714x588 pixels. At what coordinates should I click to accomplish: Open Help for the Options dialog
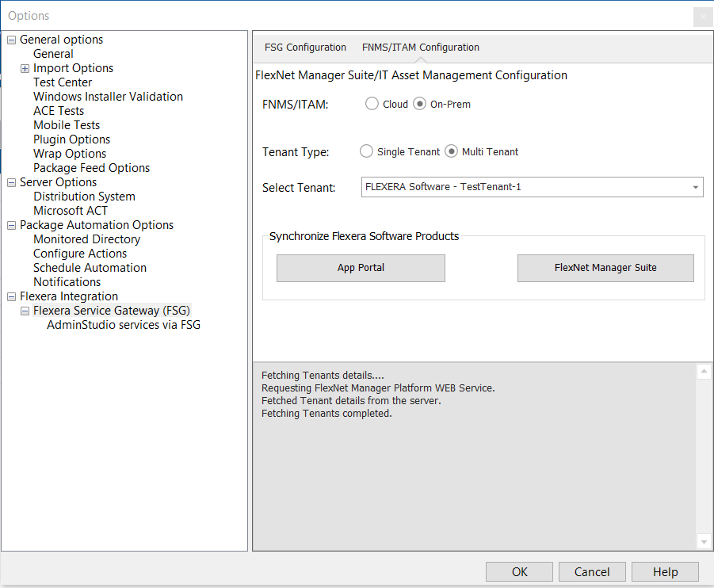click(665, 571)
